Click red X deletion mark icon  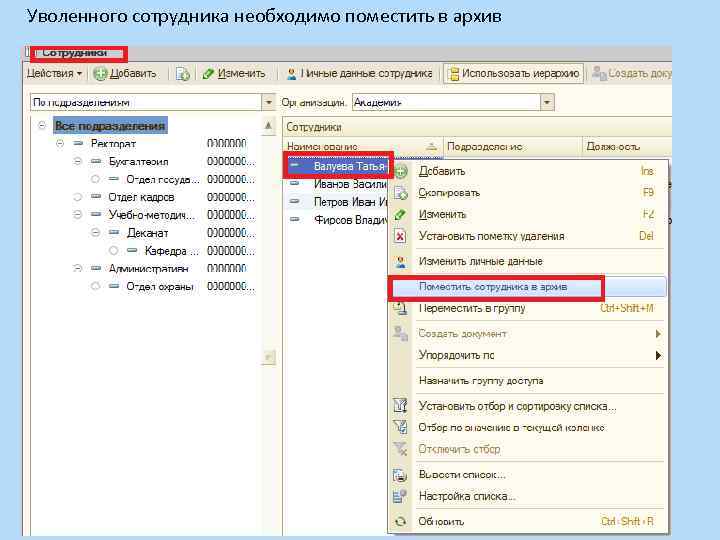click(400, 236)
